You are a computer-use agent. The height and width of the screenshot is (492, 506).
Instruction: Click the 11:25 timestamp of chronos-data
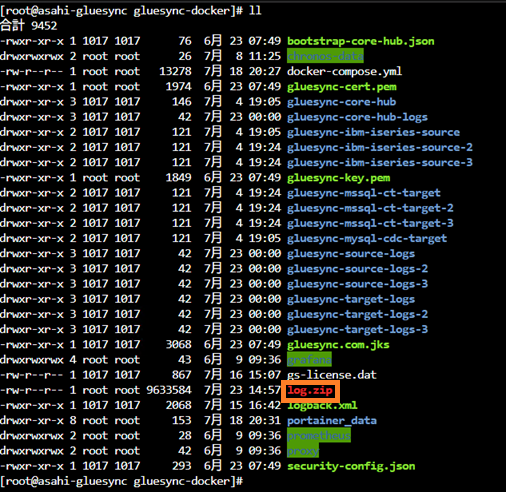coord(265,56)
